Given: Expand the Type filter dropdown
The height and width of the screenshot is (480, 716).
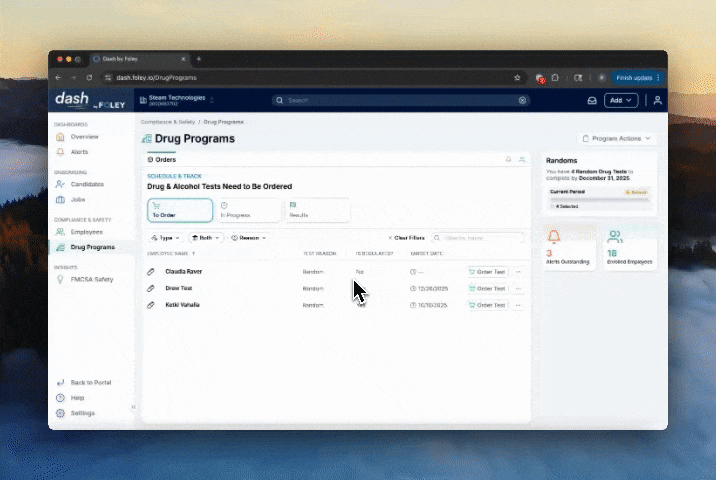Looking at the screenshot, I should pyautogui.click(x=165, y=238).
